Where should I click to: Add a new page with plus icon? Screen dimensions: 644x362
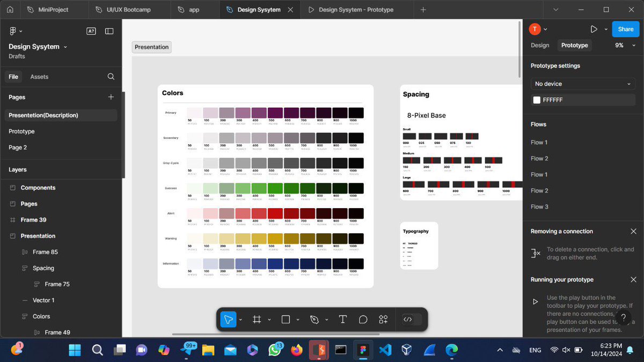111,97
